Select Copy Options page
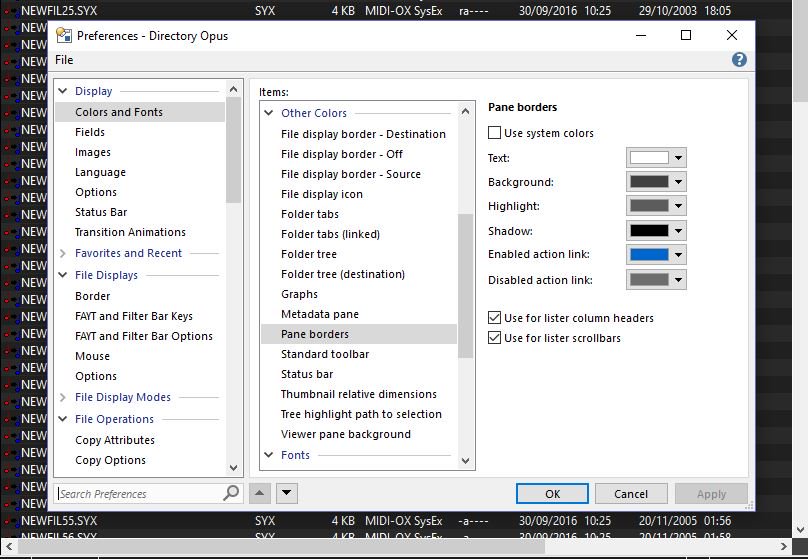Screen dimensions: 808x559 110,460
